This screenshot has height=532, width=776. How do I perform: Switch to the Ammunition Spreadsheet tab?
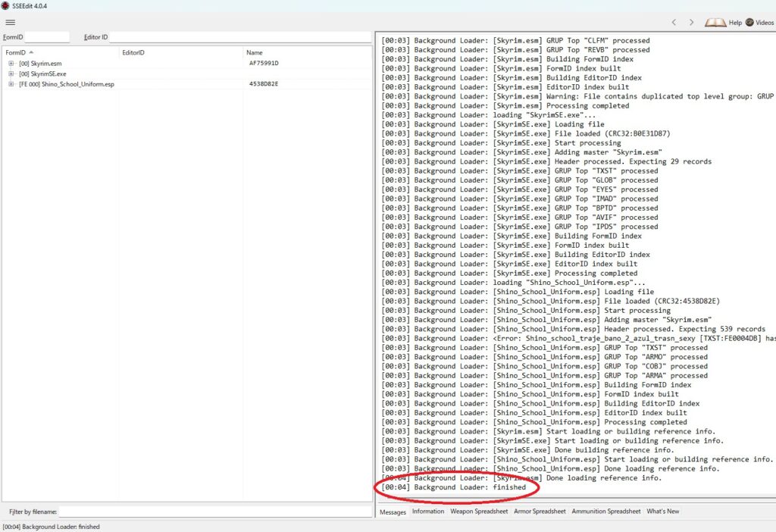tap(605, 512)
